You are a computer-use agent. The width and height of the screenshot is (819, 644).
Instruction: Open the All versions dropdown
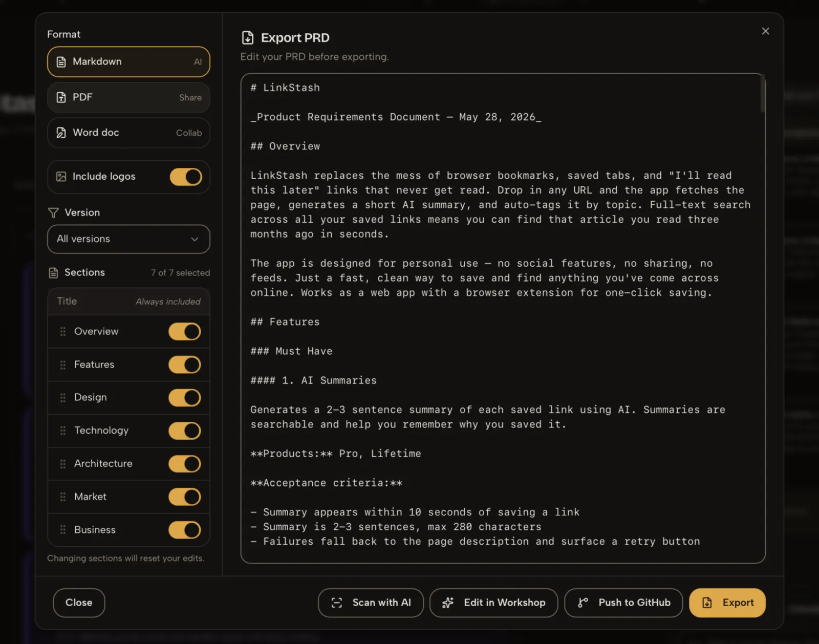pos(128,239)
